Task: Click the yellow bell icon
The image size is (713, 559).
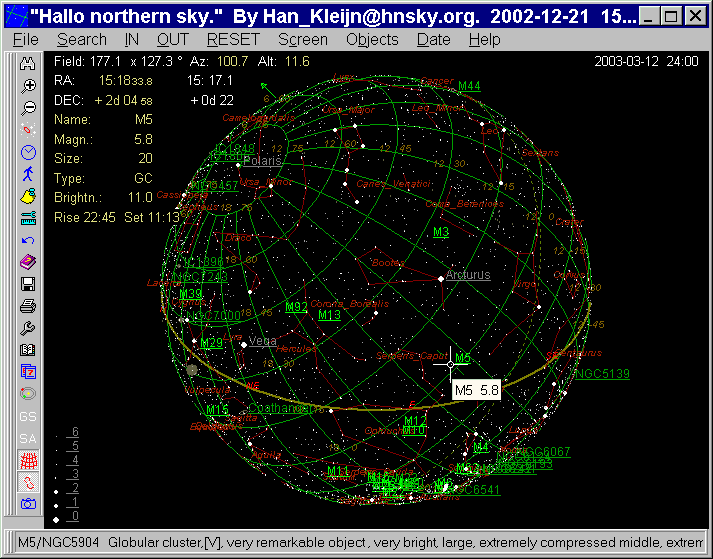Action: coord(28,196)
